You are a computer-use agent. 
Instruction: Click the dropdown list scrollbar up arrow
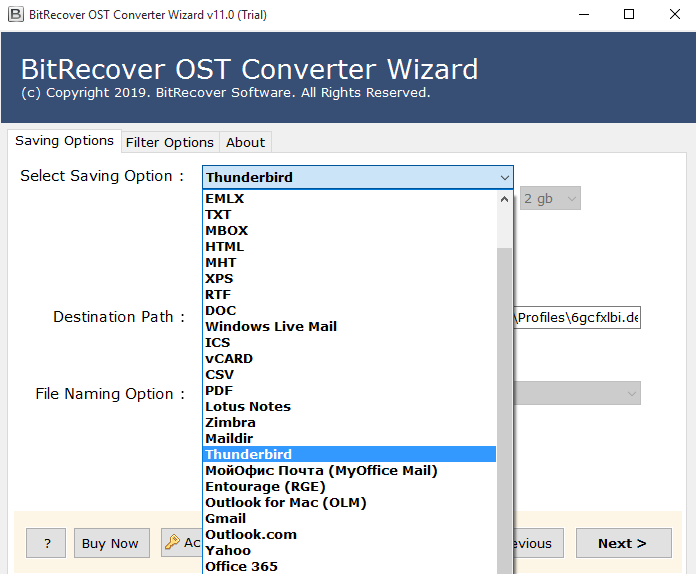(x=505, y=198)
